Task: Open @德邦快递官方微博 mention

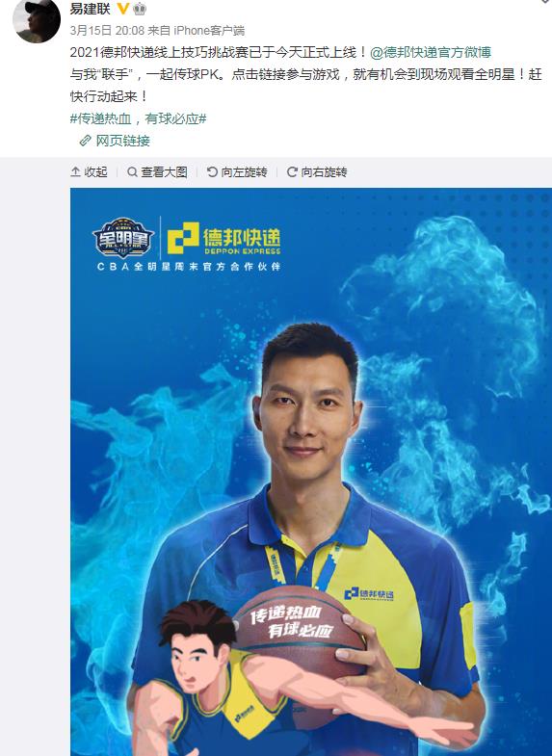Action: click(x=431, y=52)
